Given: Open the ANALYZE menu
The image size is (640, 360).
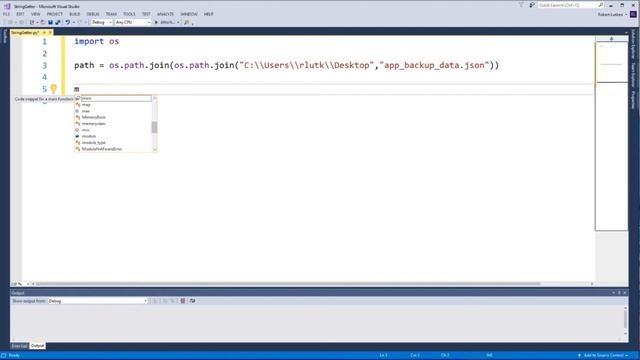Looking at the screenshot, I should click(x=165, y=14).
